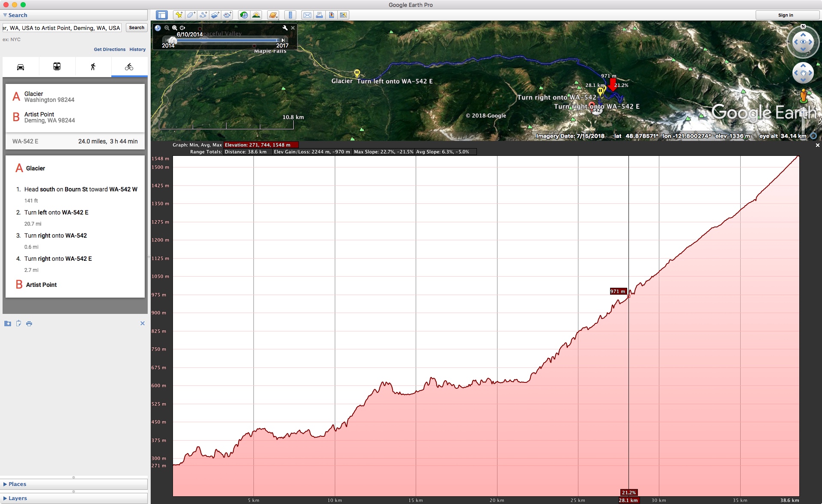Image resolution: width=822 pixels, height=504 pixels.
Task: Open the planet switcher dropdown
Action: [273, 15]
